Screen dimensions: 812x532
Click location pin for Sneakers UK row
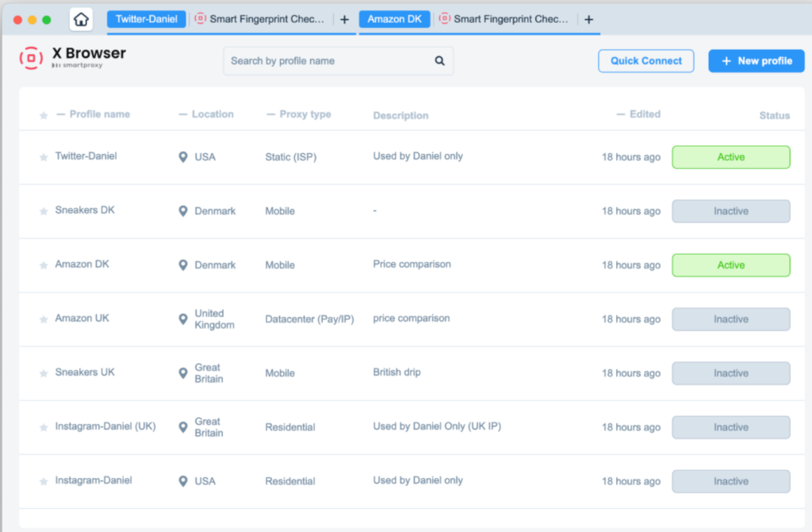click(x=183, y=373)
